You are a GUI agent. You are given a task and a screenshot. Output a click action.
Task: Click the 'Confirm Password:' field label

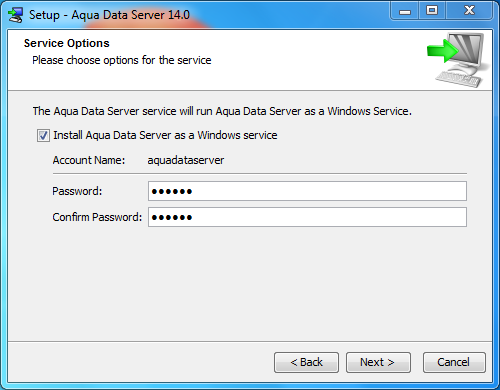click(97, 217)
